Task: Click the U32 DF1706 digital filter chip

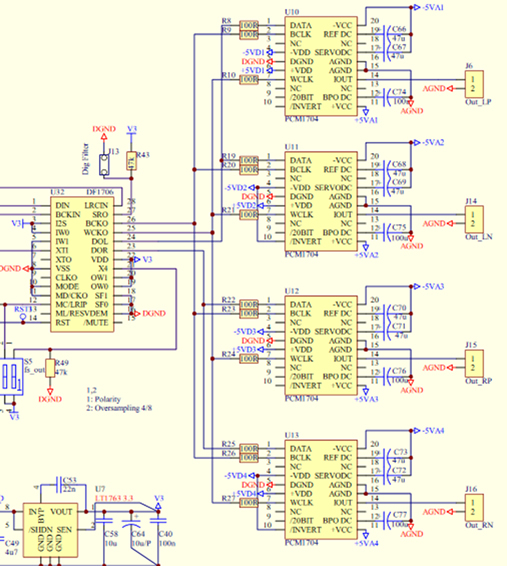Action: click(82, 264)
